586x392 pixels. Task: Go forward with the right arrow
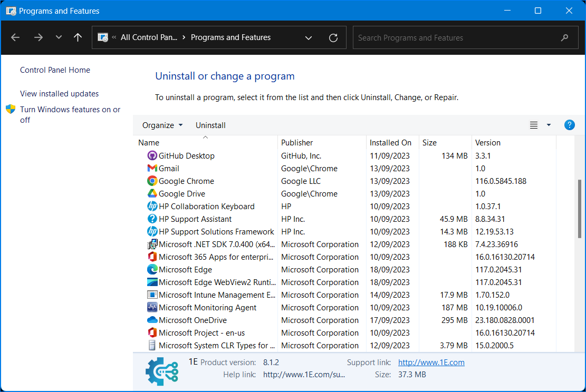38,37
